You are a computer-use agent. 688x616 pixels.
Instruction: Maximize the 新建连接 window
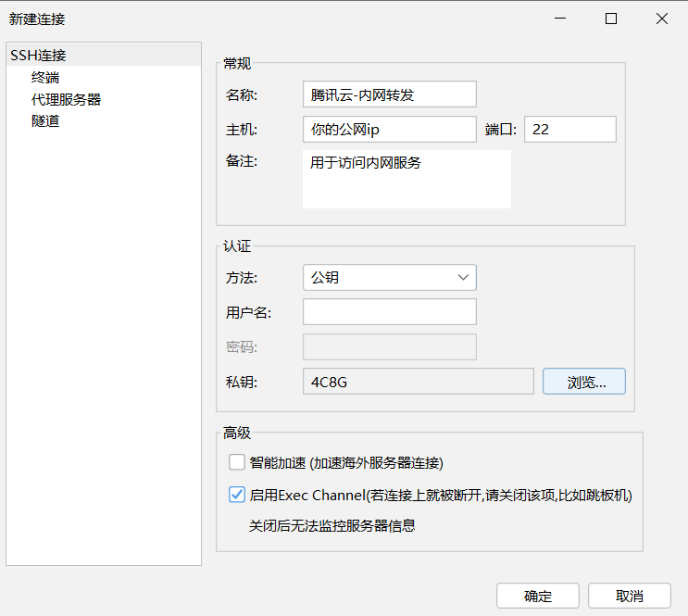pos(610,19)
